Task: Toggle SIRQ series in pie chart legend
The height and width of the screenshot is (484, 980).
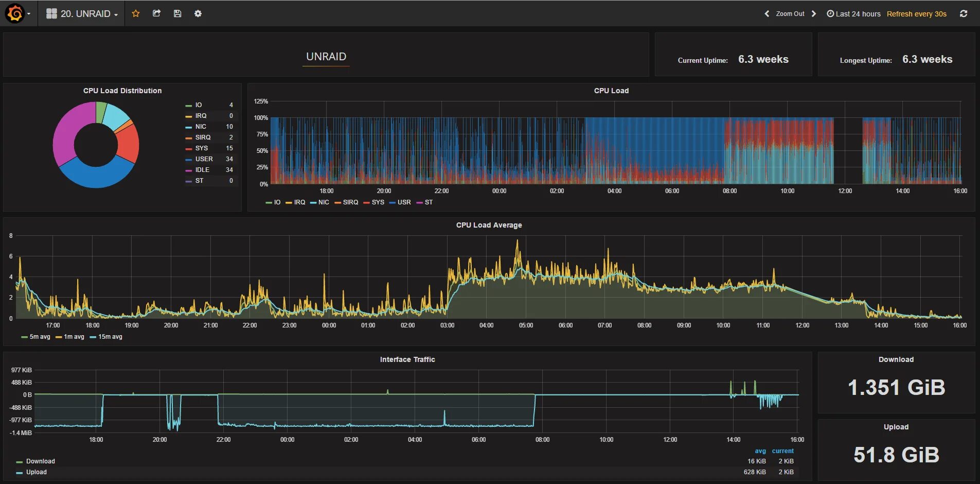Action: click(x=203, y=137)
